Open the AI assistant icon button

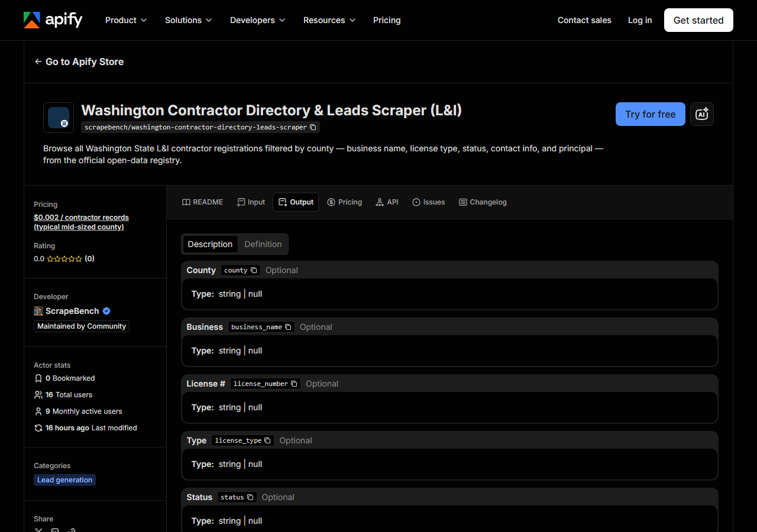click(702, 114)
